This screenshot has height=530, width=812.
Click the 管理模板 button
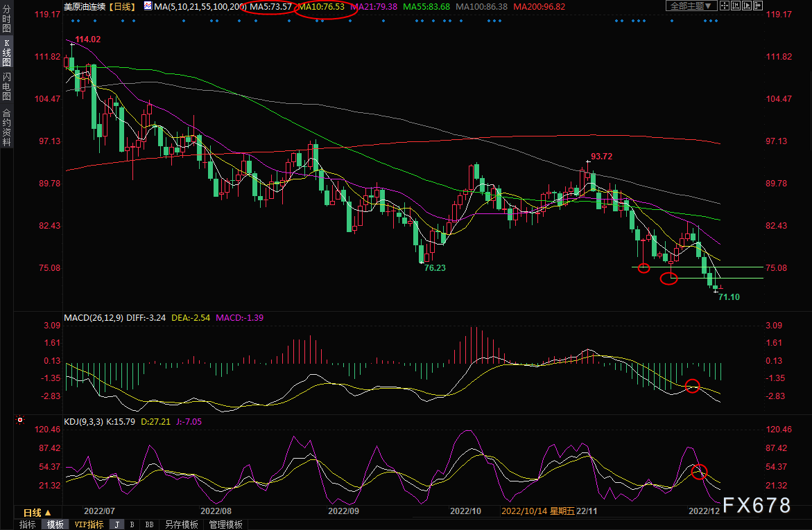pyautogui.click(x=226, y=524)
